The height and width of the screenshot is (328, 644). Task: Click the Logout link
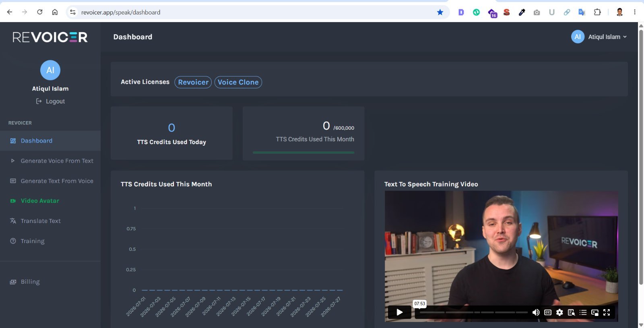[50, 101]
